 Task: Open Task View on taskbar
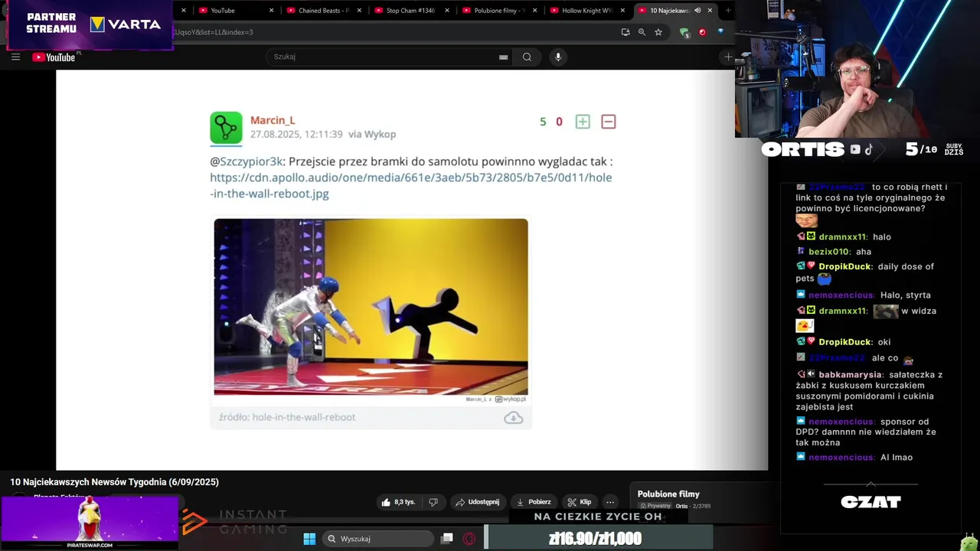pyautogui.click(x=447, y=539)
